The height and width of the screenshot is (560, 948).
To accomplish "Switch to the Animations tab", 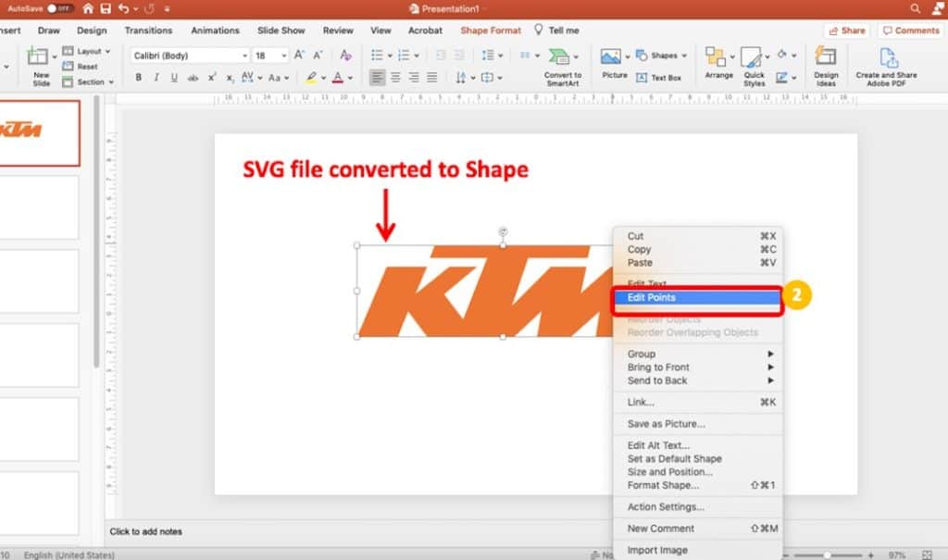I will pyautogui.click(x=215, y=31).
